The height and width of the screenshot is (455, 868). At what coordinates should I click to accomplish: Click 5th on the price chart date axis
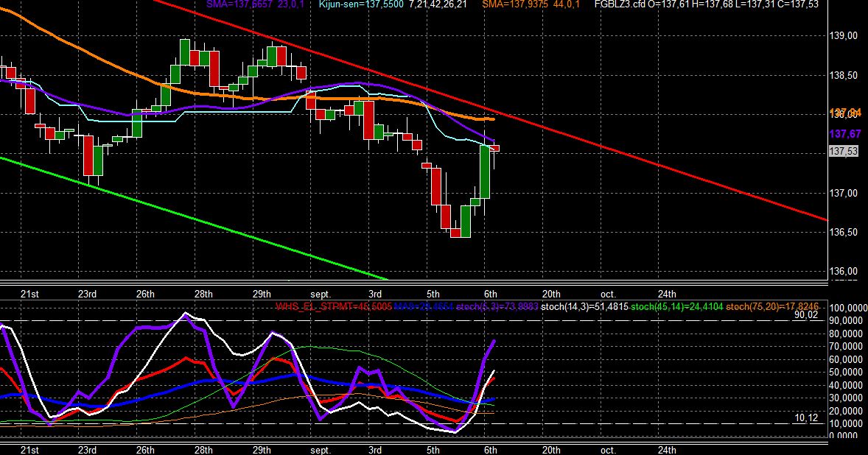[x=433, y=294]
